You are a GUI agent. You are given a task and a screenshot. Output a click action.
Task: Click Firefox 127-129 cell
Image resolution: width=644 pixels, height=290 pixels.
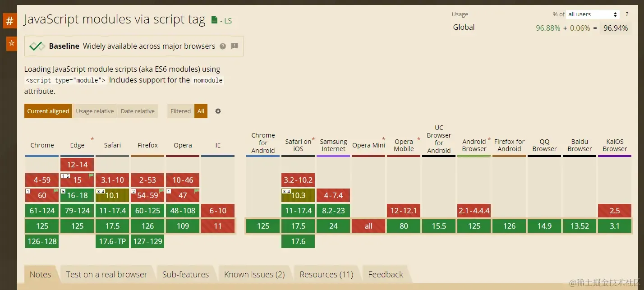point(147,241)
